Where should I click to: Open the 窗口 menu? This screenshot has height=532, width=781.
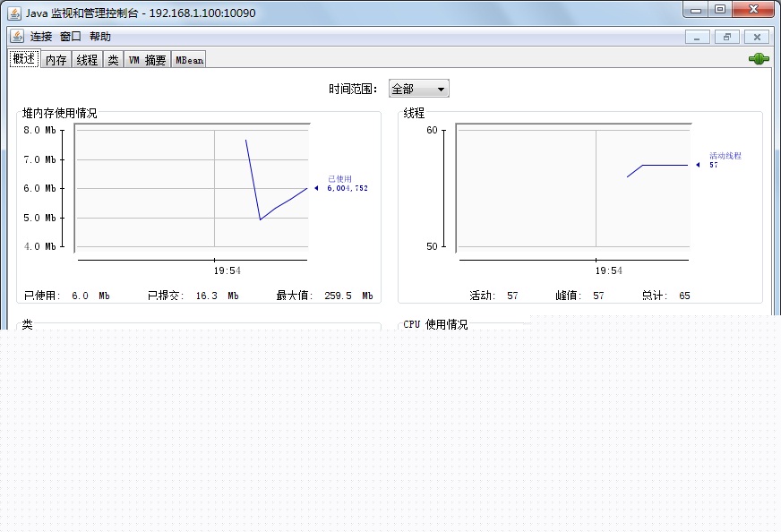(x=70, y=37)
